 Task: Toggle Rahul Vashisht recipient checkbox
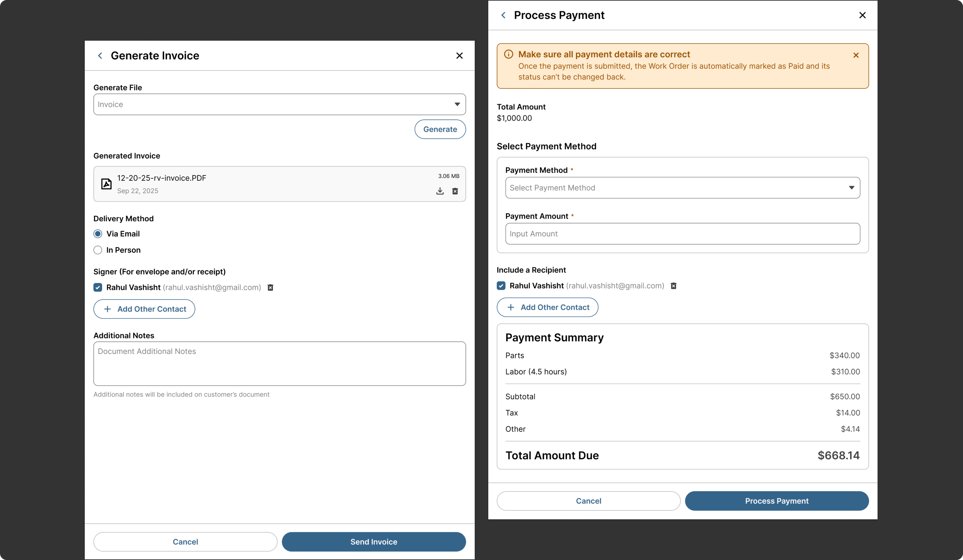point(501,286)
